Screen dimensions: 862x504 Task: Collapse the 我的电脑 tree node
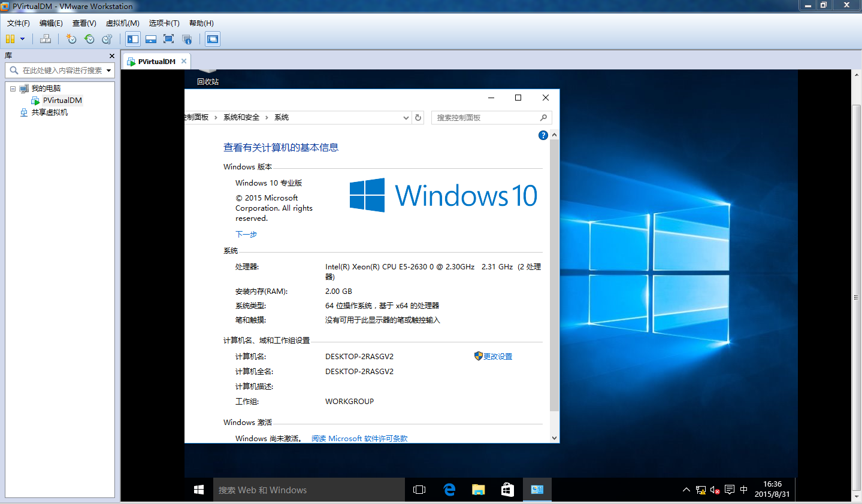point(13,89)
